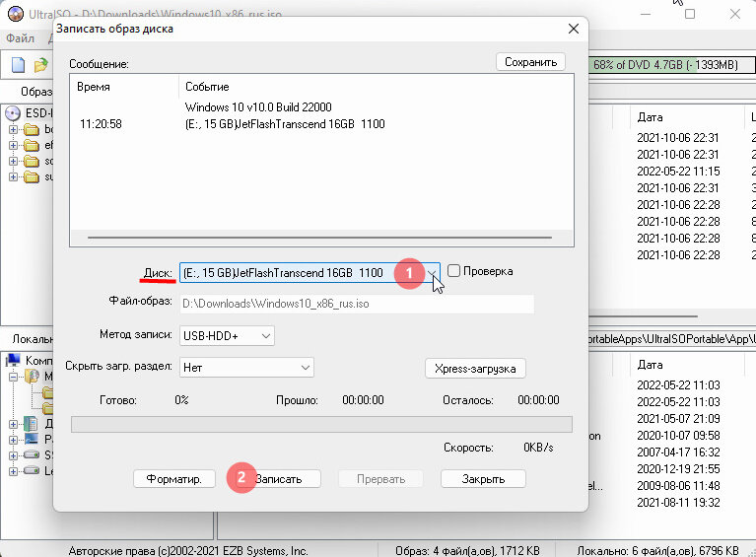Click the Xpress-загрузка button
This screenshot has width=756, height=557.
point(475,369)
